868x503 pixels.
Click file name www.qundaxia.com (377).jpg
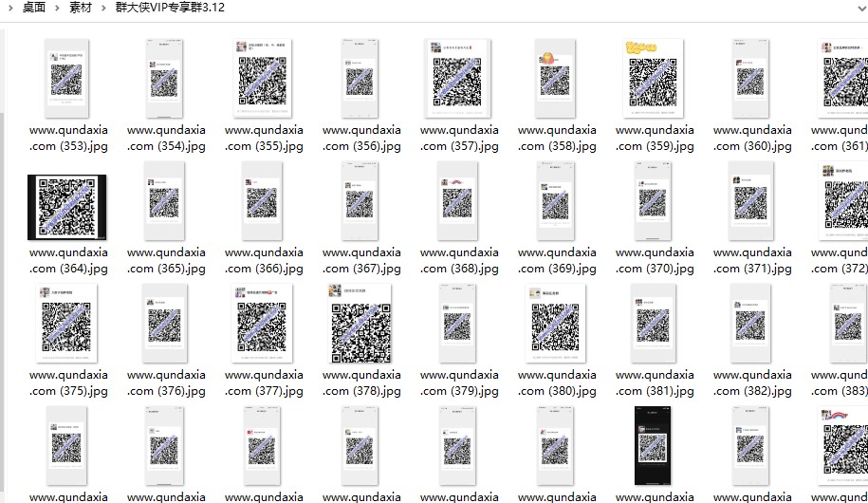click(x=264, y=382)
